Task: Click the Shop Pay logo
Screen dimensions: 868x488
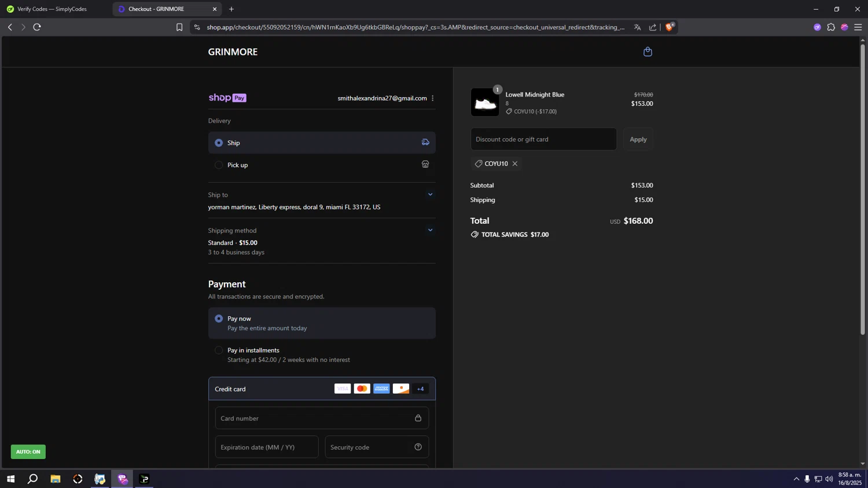Action: point(227,98)
